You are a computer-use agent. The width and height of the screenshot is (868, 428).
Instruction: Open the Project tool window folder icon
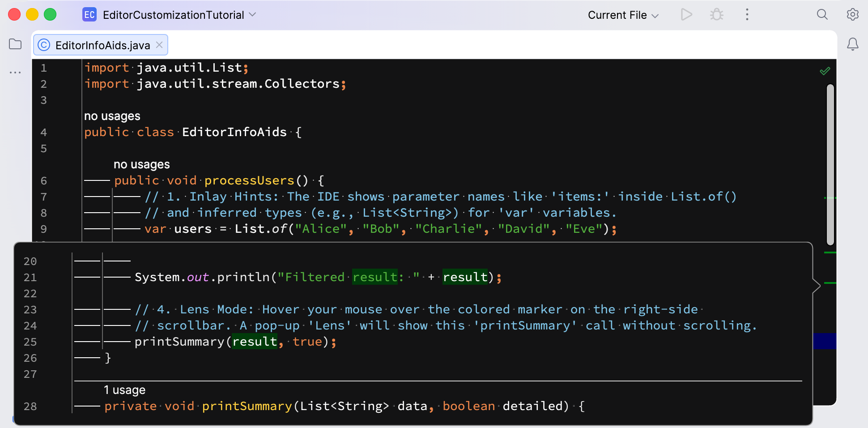(x=15, y=44)
